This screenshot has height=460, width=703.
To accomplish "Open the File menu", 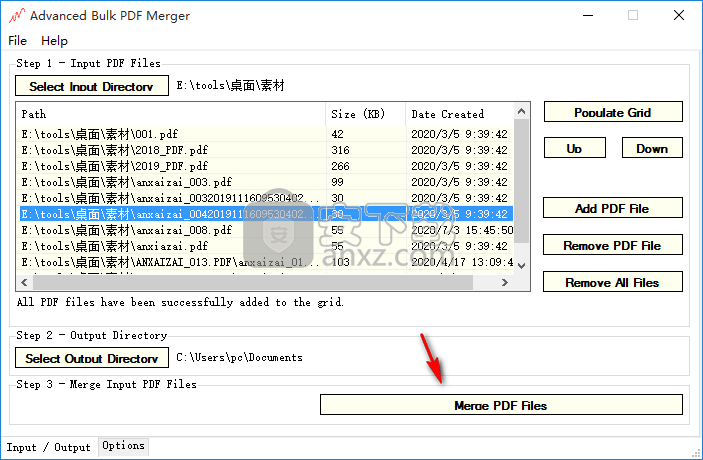I will [17, 41].
